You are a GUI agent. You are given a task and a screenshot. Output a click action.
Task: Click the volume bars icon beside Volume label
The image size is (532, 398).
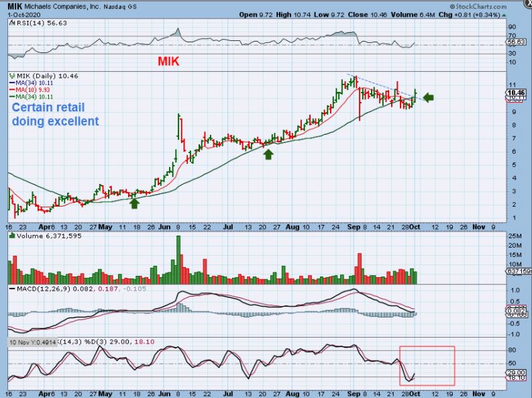(x=12, y=236)
